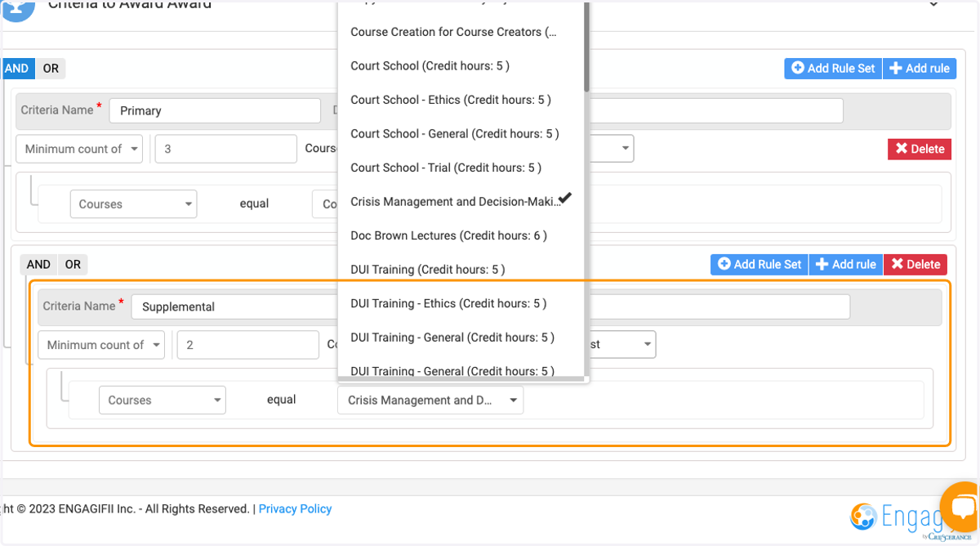Select the top-level OR toggle
Screen dimensions: 980x546
51,69
